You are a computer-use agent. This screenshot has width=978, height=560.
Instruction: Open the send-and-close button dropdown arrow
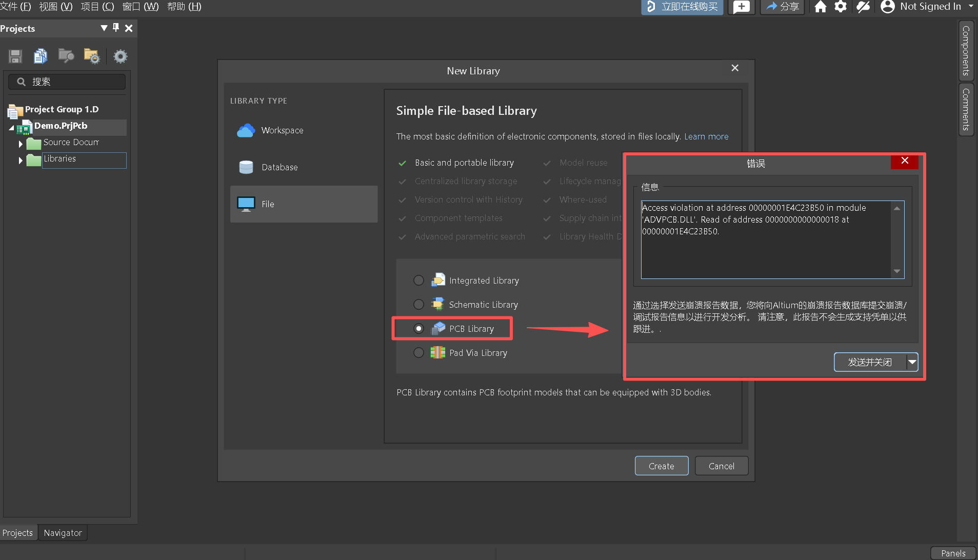coord(912,362)
